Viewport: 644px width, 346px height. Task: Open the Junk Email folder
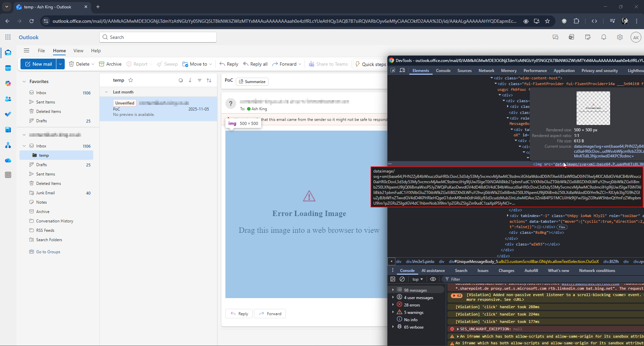[45, 193]
